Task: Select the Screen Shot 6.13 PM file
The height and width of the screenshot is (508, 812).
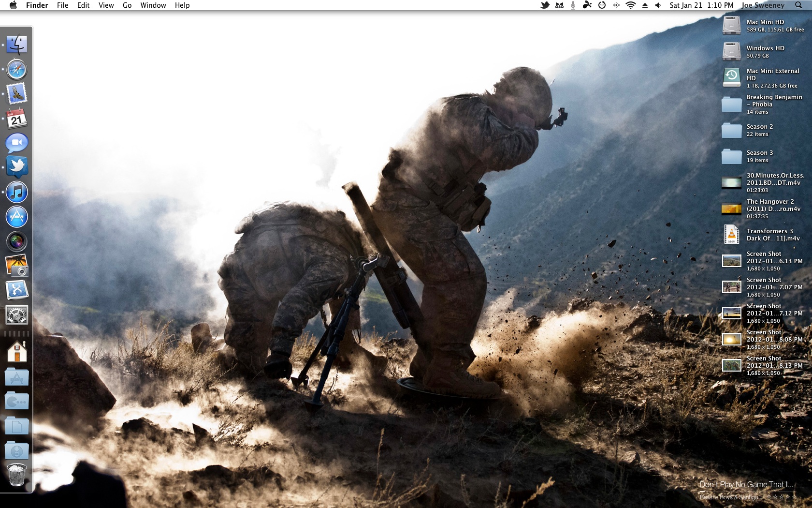Action: (731, 261)
